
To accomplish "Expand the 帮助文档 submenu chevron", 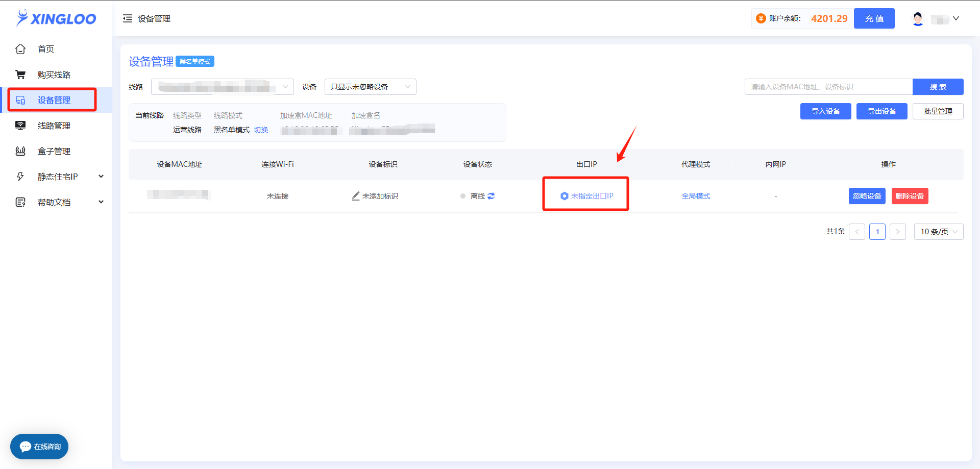I will point(101,202).
